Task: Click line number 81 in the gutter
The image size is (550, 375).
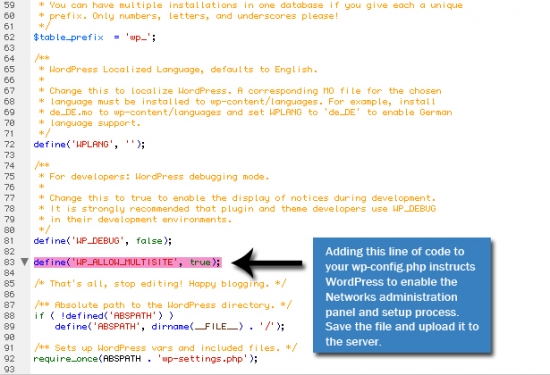Action: pyautogui.click(x=9, y=241)
